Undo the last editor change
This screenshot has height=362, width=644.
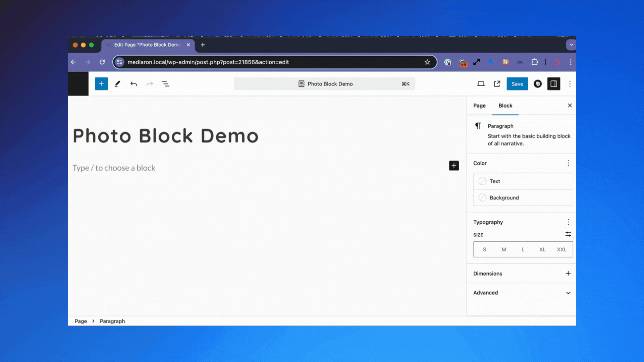click(x=133, y=84)
